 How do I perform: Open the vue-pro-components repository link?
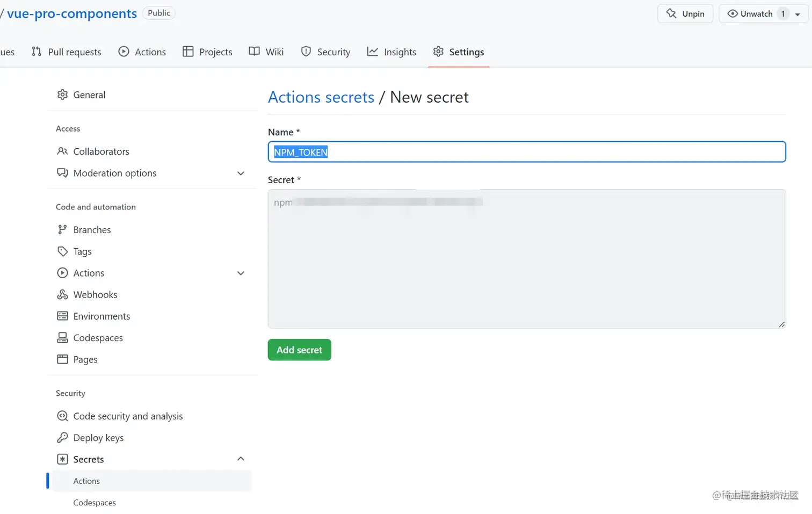[72, 13]
